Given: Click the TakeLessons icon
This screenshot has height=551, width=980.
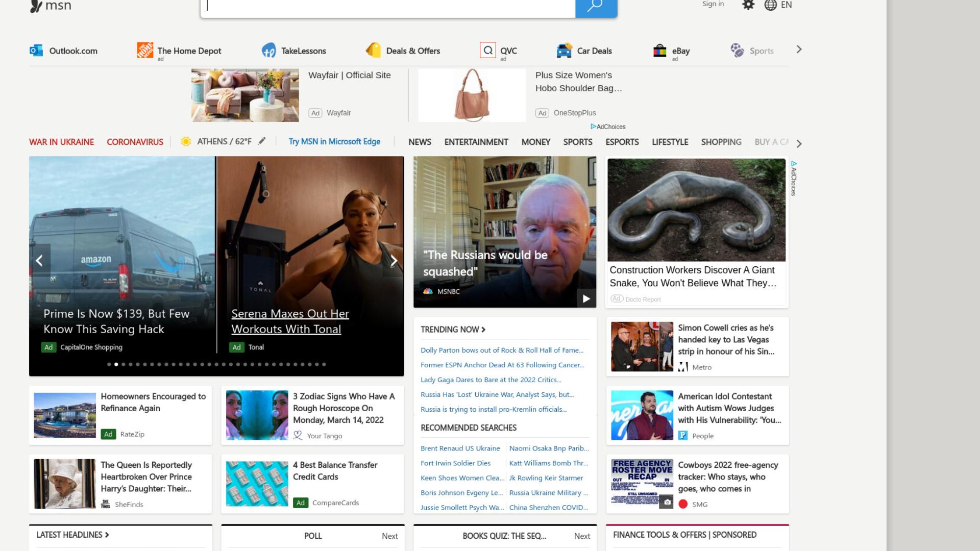Looking at the screenshot, I should [x=269, y=51].
